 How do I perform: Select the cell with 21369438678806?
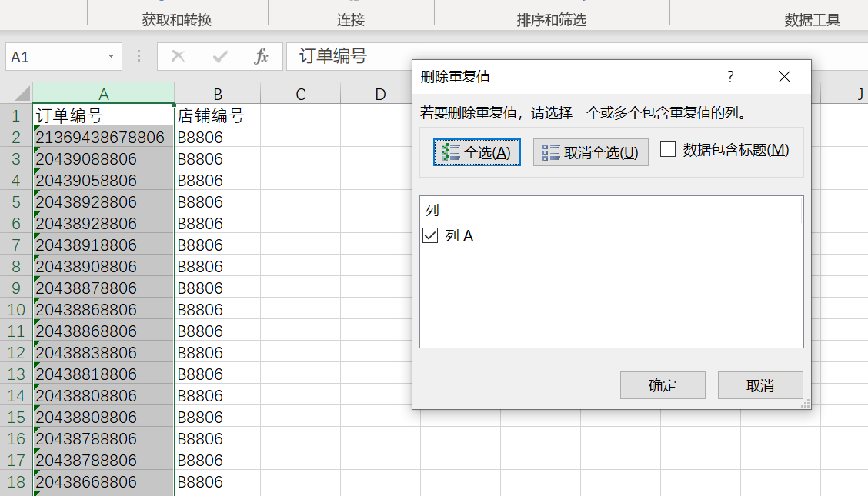[x=104, y=137]
